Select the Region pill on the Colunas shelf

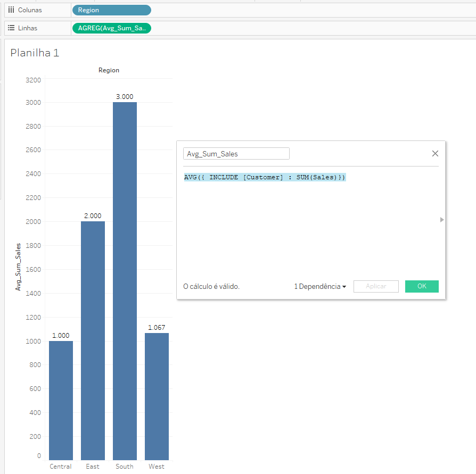pyautogui.click(x=111, y=9)
